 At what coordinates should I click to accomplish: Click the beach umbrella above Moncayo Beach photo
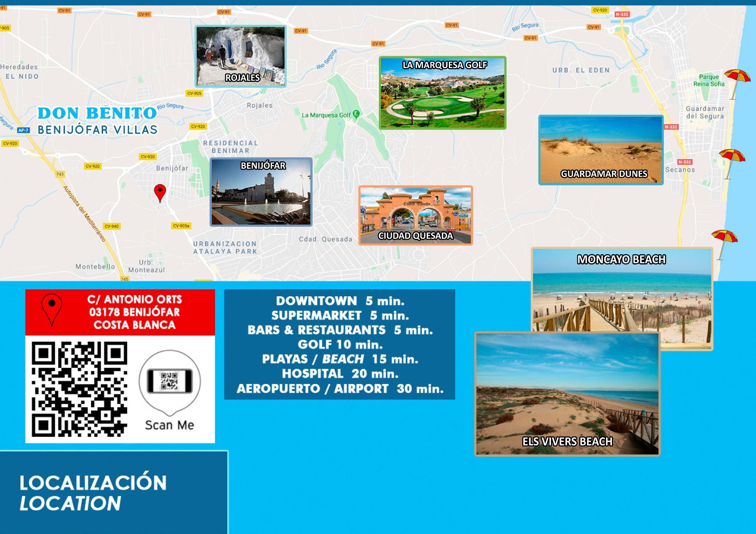724,245
